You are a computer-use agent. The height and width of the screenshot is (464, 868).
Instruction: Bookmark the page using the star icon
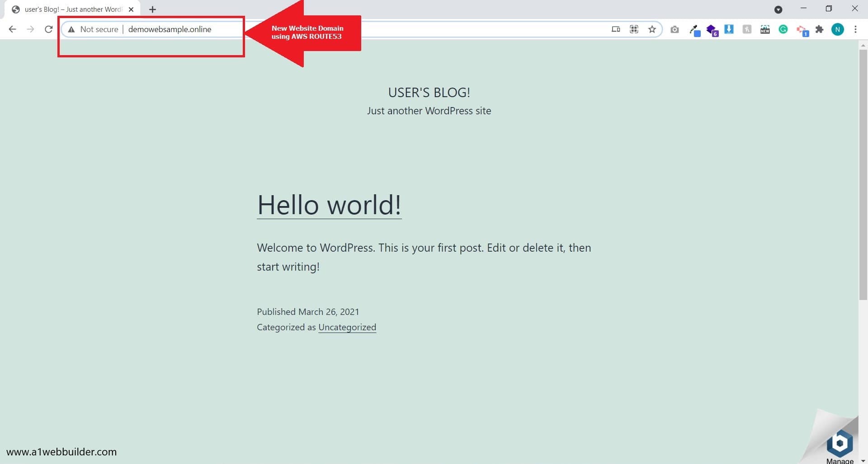tap(652, 29)
